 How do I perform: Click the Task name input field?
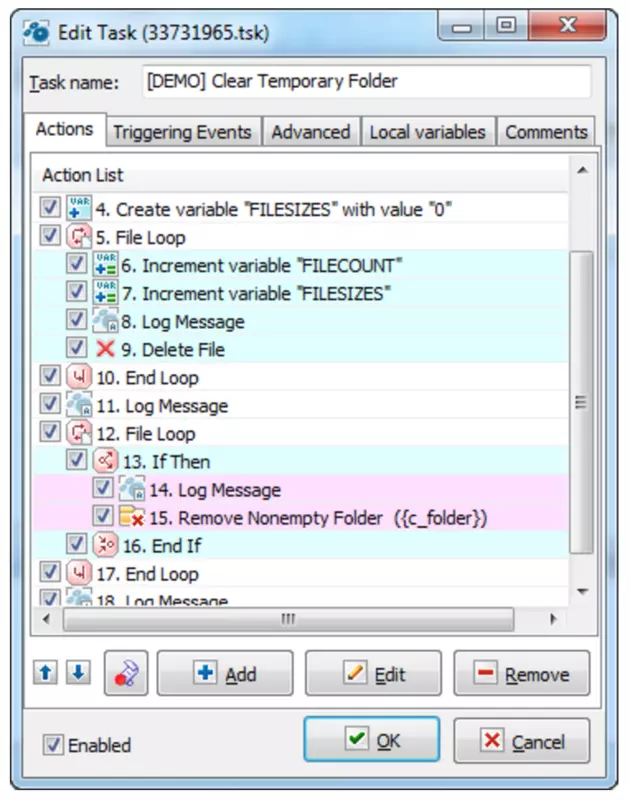click(x=367, y=81)
